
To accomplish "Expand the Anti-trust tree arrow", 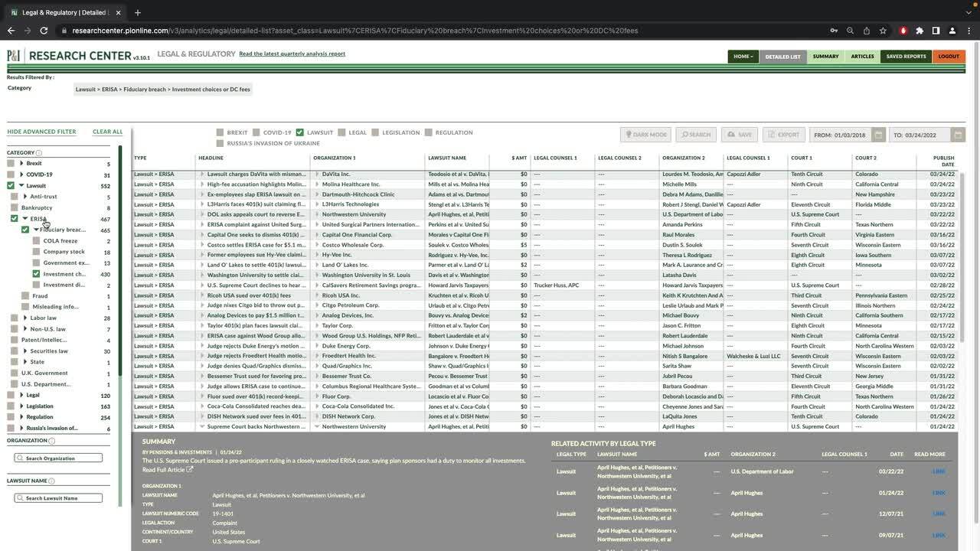I will point(25,197).
